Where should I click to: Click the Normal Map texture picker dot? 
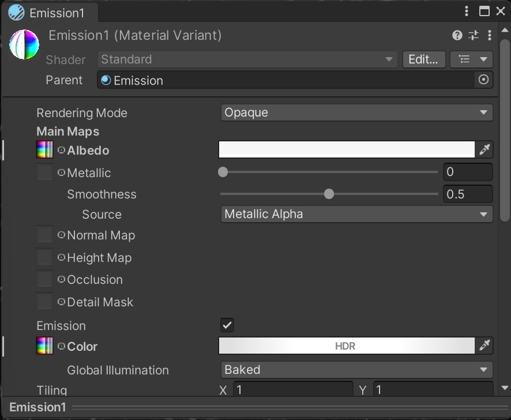click(x=61, y=235)
